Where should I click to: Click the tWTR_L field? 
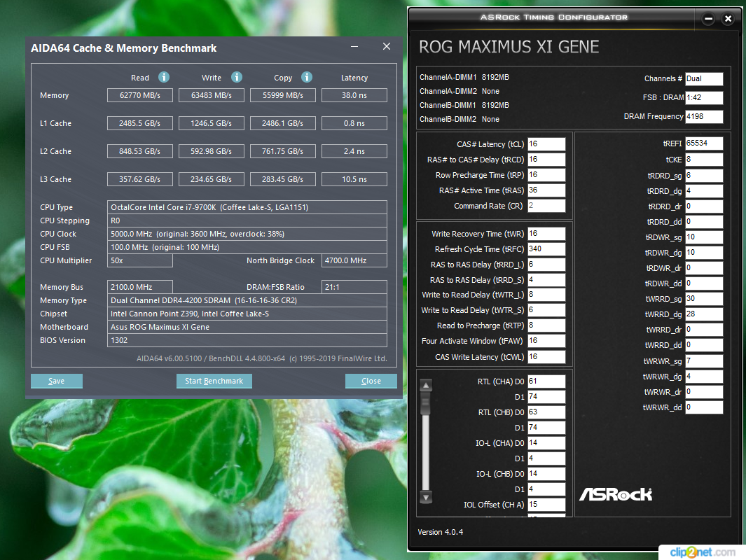pos(546,295)
